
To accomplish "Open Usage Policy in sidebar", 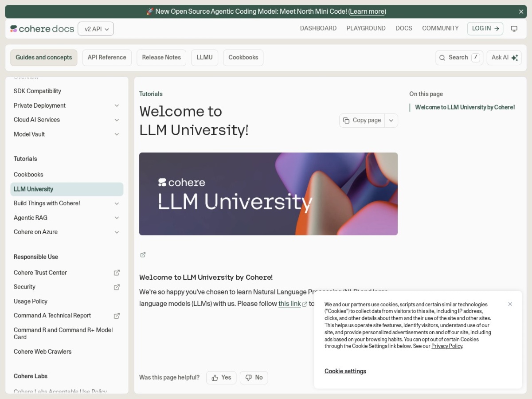I will click(31, 301).
